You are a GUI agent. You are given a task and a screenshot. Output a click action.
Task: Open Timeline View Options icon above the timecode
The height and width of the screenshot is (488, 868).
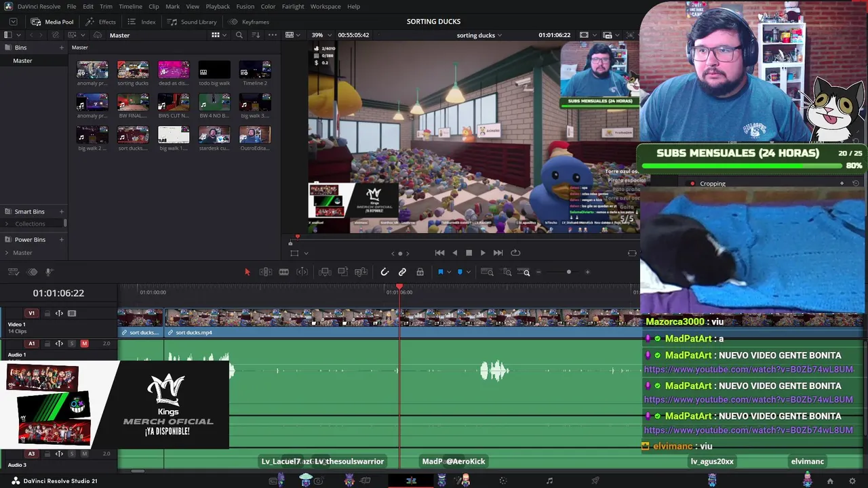coord(13,272)
